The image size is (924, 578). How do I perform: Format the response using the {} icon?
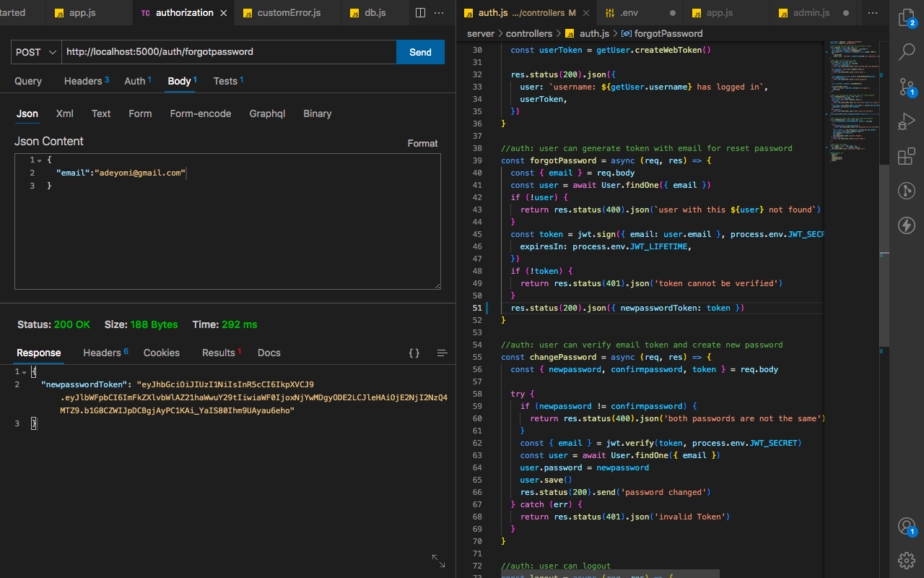pos(414,353)
